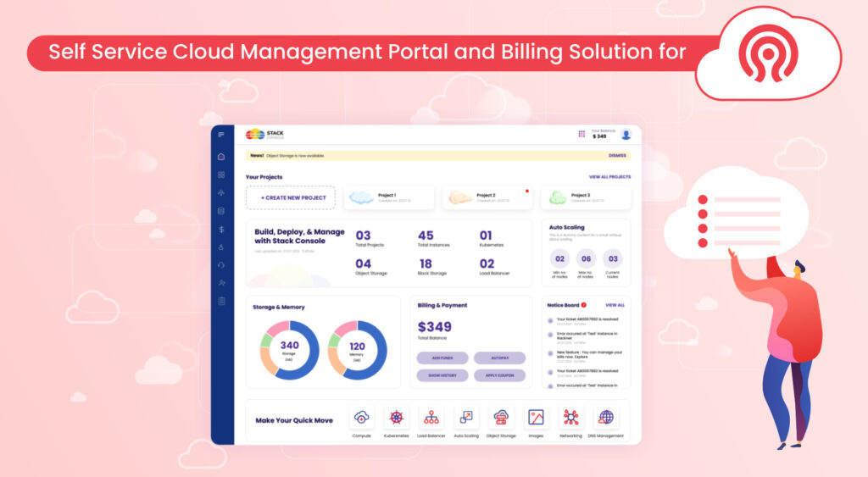The width and height of the screenshot is (868, 477).
Task: Click the 03 Total Projects stat
Action: click(x=370, y=239)
